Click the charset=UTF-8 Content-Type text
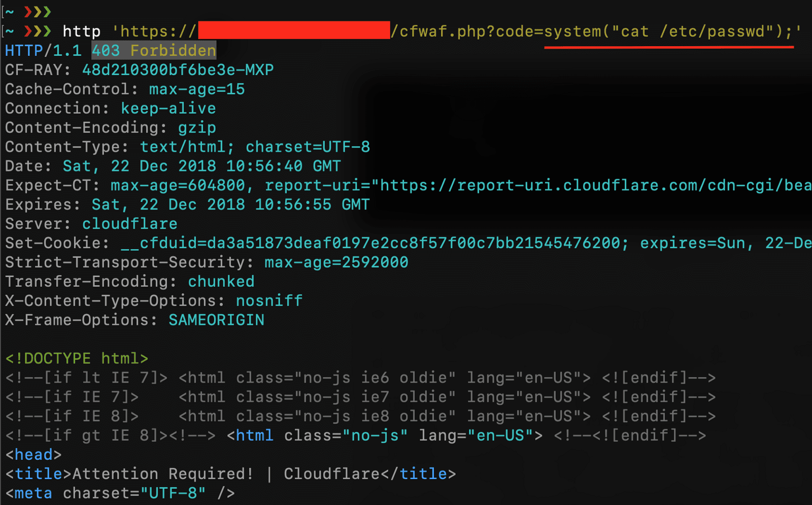Viewport: 812px width, 505px height. 308,147
